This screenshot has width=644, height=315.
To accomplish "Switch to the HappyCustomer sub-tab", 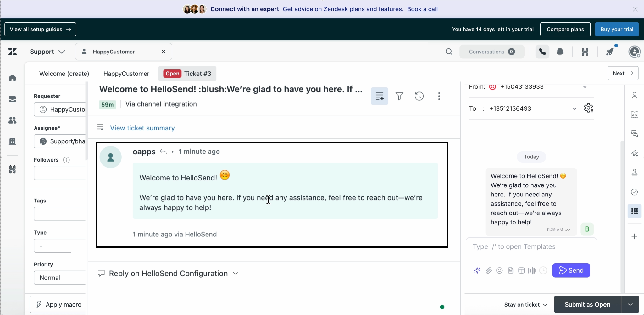I will coord(126,74).
